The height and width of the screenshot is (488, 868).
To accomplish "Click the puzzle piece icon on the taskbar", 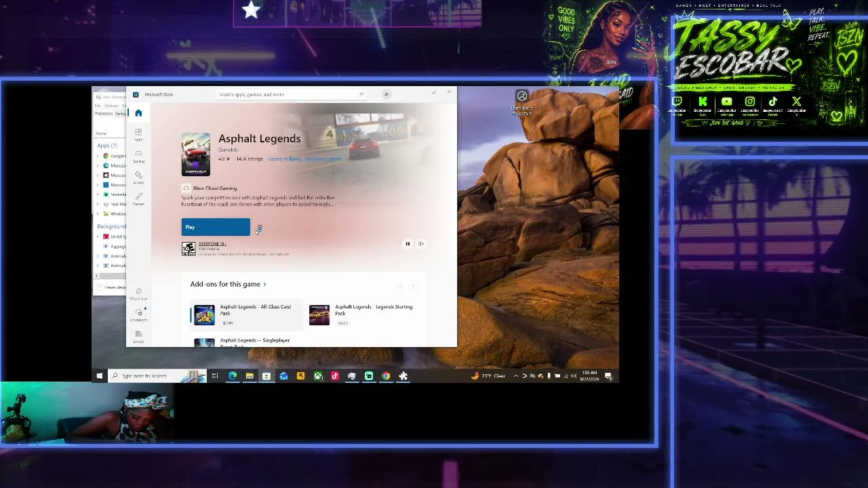I will pyautogui.click(x=403, y=376).
